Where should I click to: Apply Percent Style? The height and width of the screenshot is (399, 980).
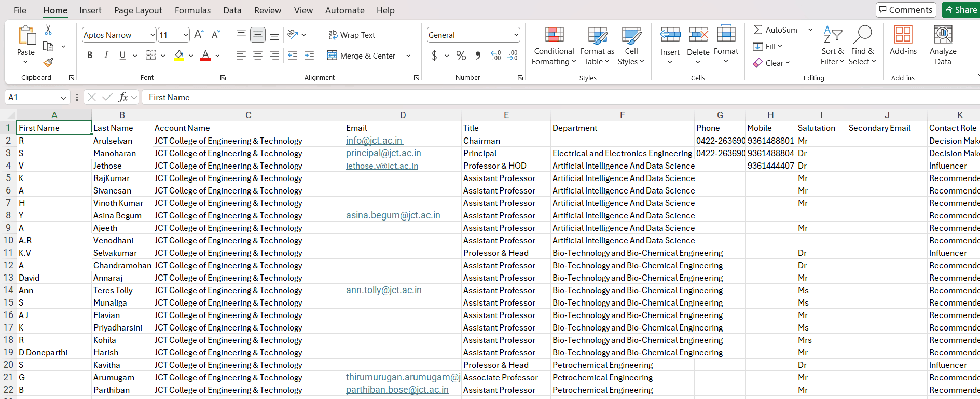coord(461,56)
